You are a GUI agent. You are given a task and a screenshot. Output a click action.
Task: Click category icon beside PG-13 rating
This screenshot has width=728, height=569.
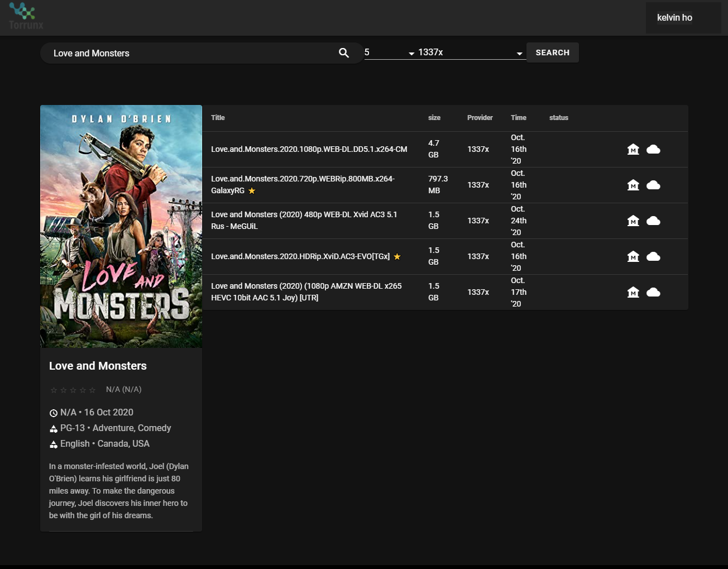54,429
